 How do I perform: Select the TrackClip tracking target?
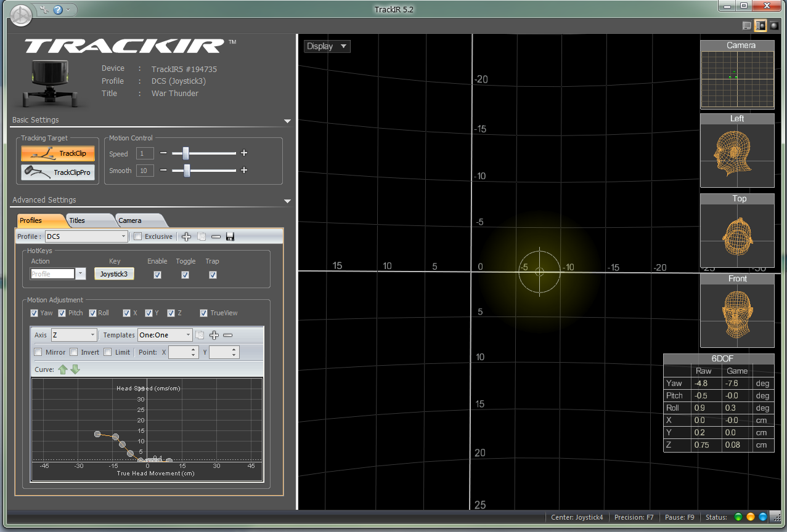coord(58,153)
